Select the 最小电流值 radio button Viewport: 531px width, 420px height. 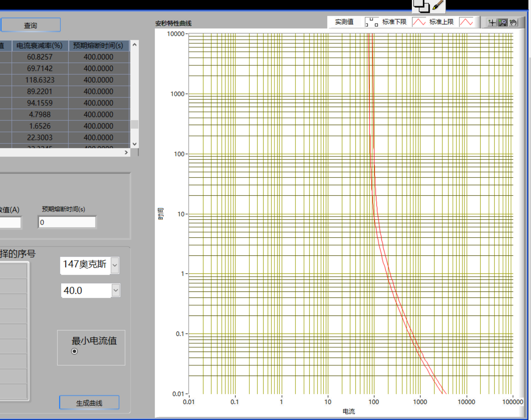click(x=74, y=351)
